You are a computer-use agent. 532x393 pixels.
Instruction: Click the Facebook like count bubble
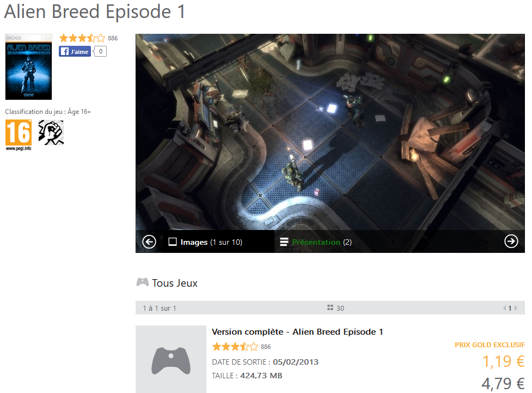pyautogui.click(x=100, y=51)
